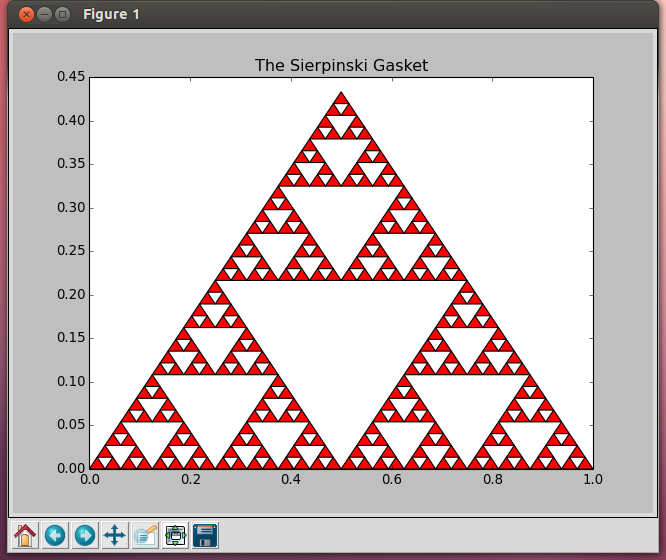Image resolution: width=666 pixels, height=560 pixels.
Task: Reset the plot to its original view
Action: 25,535
